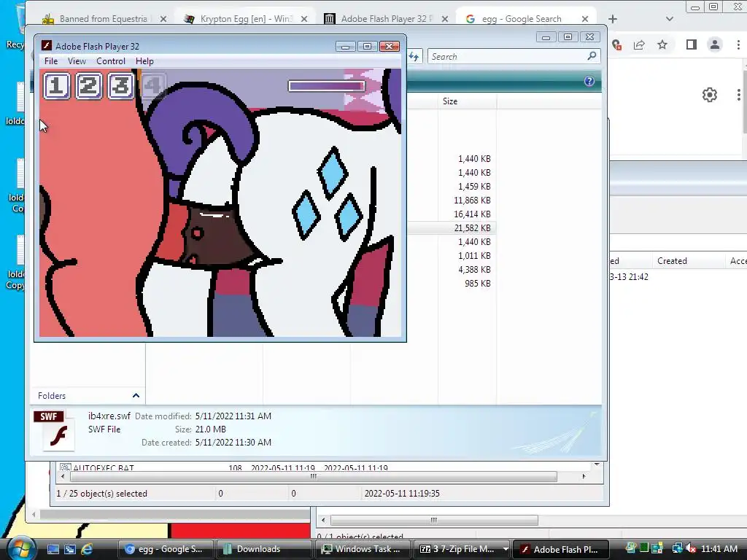Open Google settings gear icon

click(710, 95)
